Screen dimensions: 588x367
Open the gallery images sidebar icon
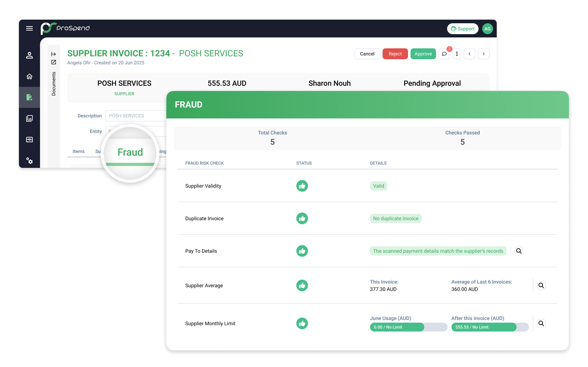29,118
